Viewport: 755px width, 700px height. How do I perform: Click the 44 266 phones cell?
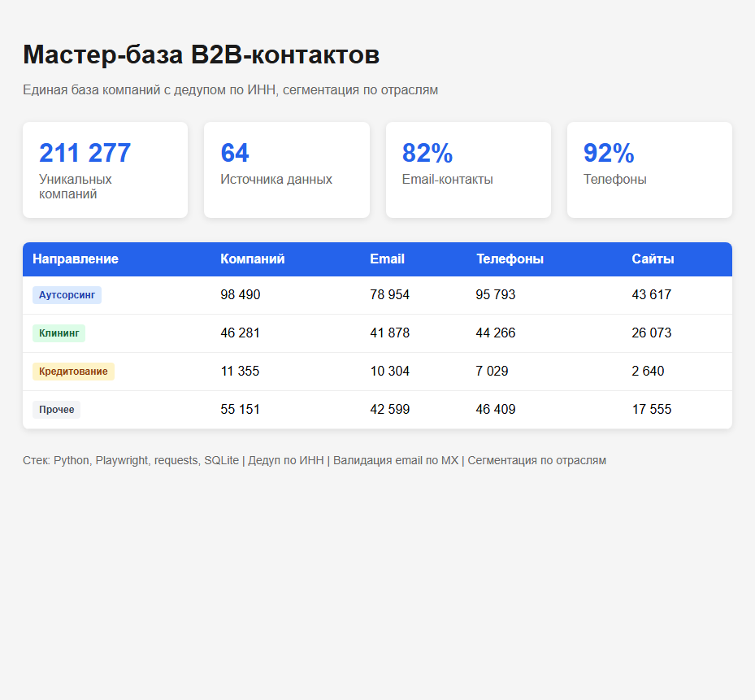point(496,333)
